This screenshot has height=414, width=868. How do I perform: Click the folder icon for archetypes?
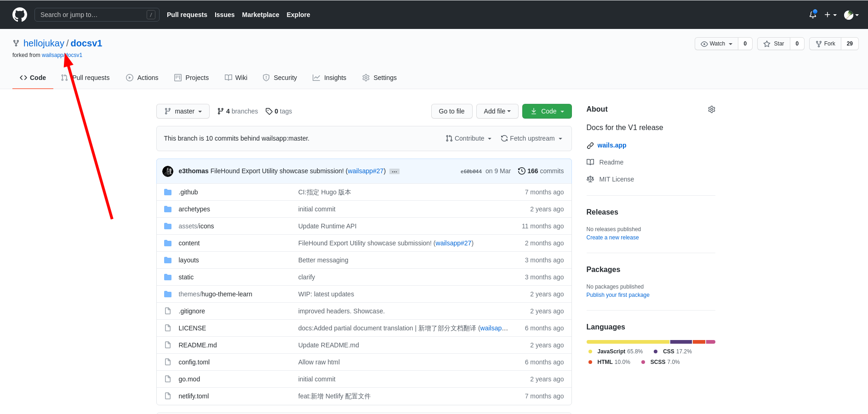(168, 209)
